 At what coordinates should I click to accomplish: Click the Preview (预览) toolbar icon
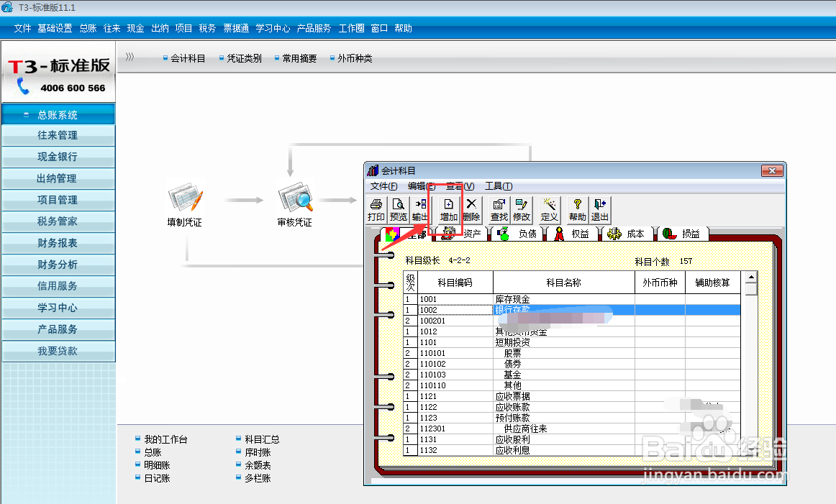(x=399, y=210)
